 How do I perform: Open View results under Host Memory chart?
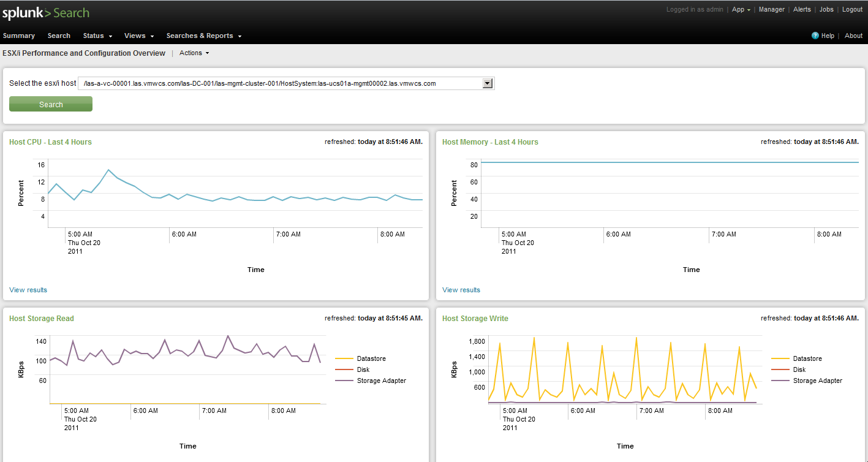click(x=461, y=290)
